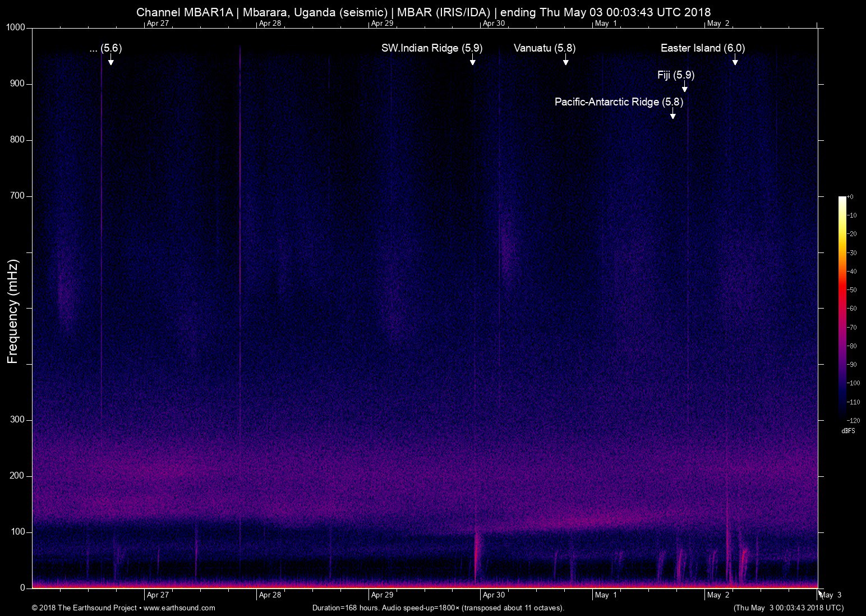Click the Apr 28 marker on bottom axis
Screen dimensions: 866x616
tap(270, 595)
